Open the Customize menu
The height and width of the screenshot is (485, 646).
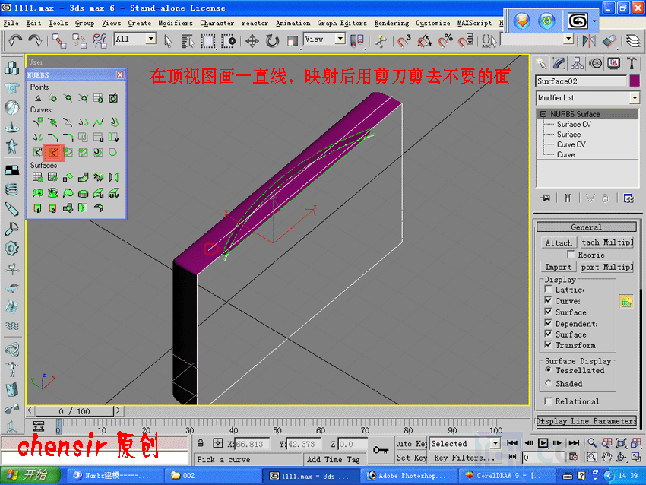433,23
